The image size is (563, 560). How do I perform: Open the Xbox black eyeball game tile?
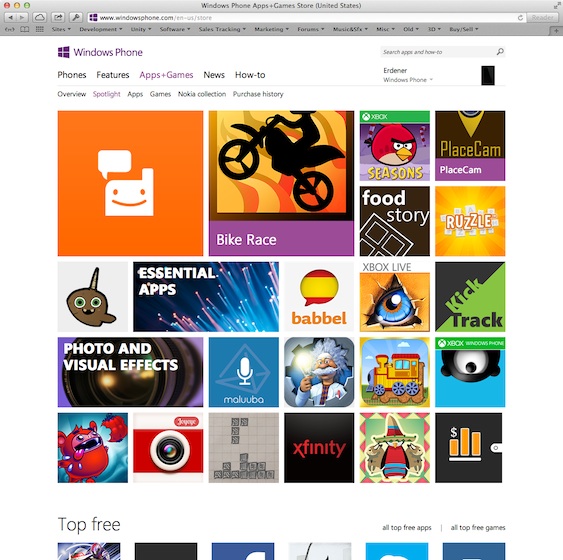point(470,372)
